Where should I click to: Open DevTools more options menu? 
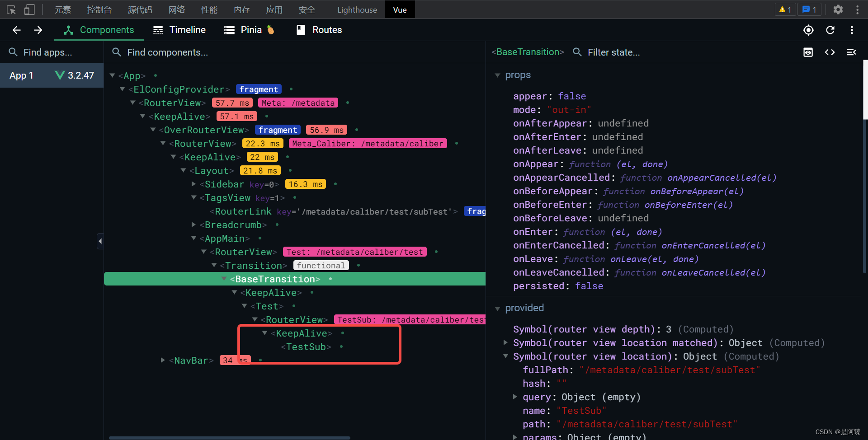click(857, 9)
